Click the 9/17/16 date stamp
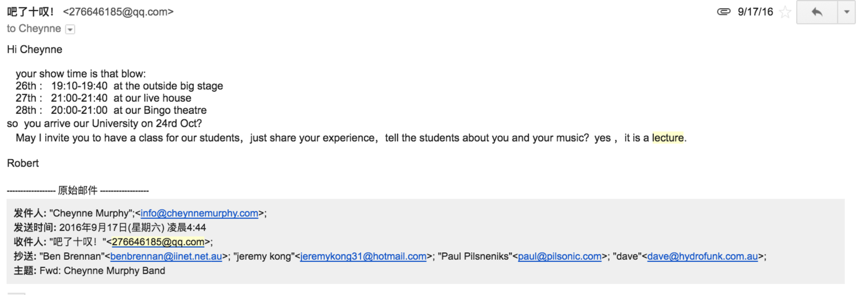Screen dimensions: 868x295 pyautogui.click(x=755, y=12)
